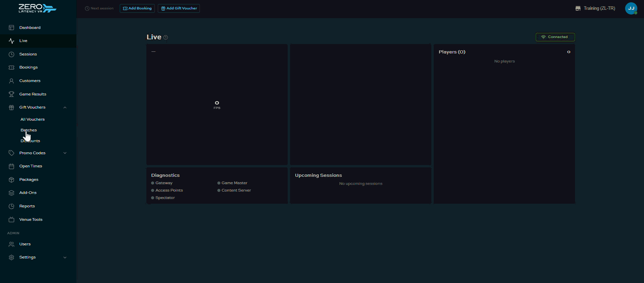Click the Next session clock icon
The height and width of the screenshot is (283, 644).
tap(87, 8)
